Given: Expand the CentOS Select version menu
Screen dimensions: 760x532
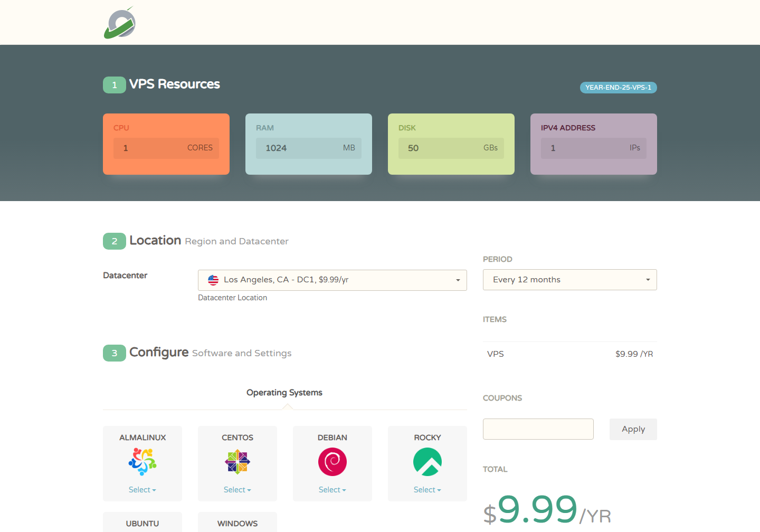Looking at the screenshot, I should 237,490.
